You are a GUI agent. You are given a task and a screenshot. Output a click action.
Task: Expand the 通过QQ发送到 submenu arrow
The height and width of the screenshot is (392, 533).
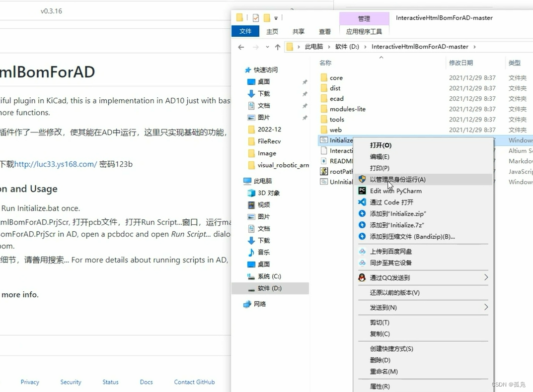click(486, 277)
